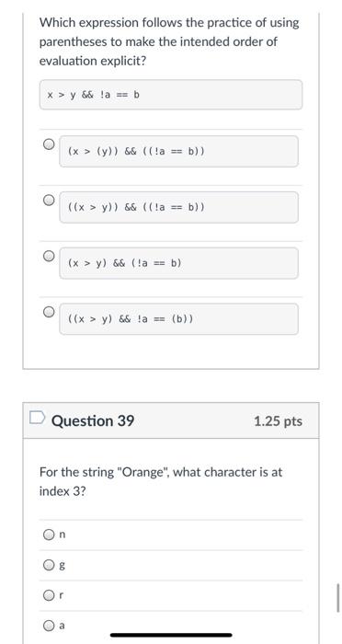This screenshot has height=644, width=342.
Task: Click the page scrollbar on the right edge
Action: click(338, 598)
